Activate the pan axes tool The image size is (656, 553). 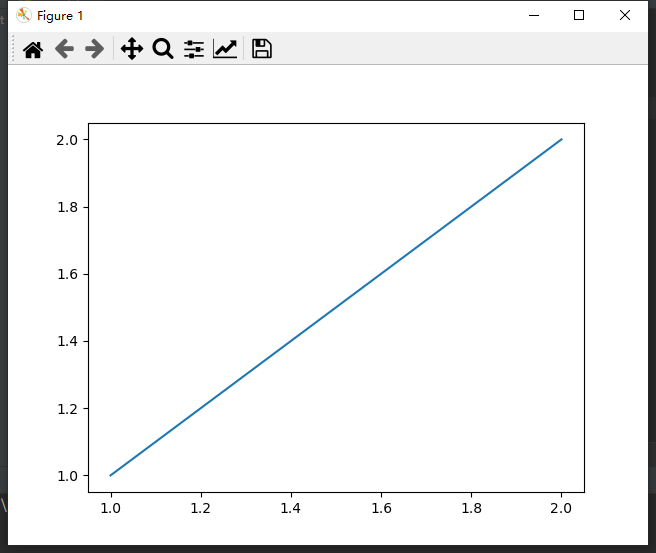tap(132, 49)
